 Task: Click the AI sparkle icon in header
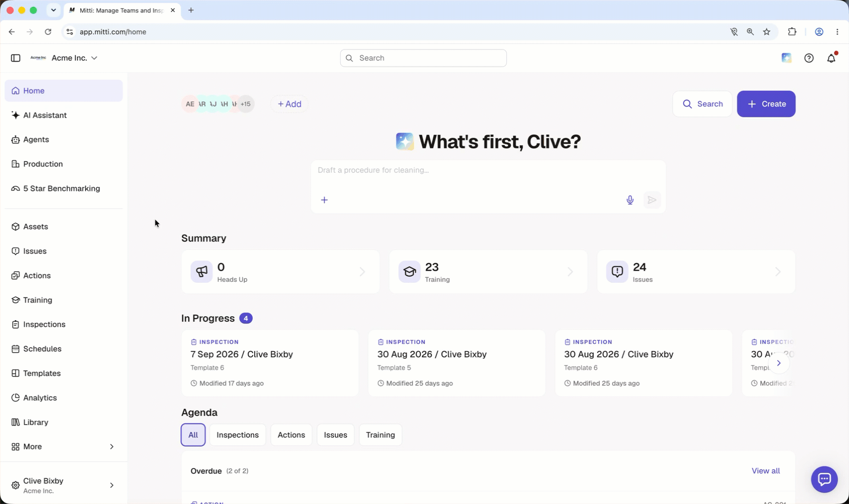tap(786, 58)
